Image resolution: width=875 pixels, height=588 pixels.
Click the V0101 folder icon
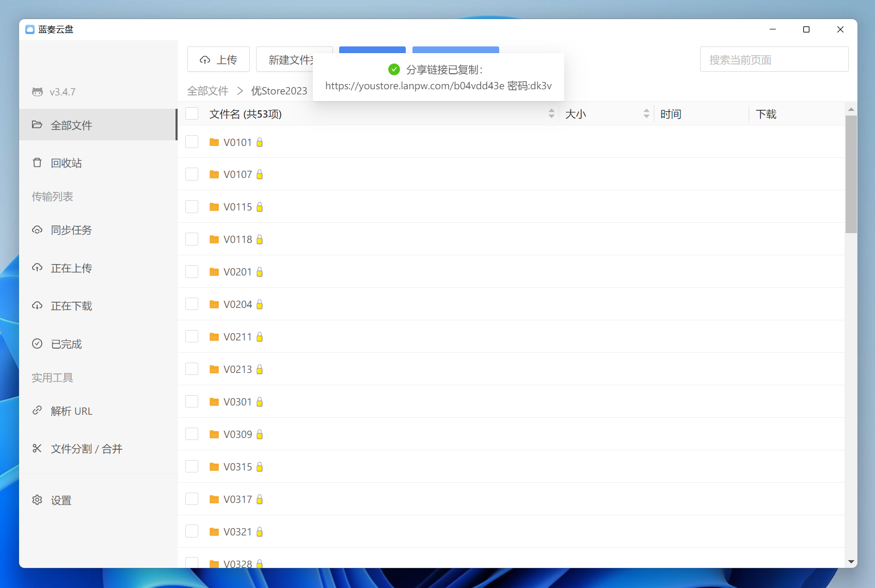214,142
